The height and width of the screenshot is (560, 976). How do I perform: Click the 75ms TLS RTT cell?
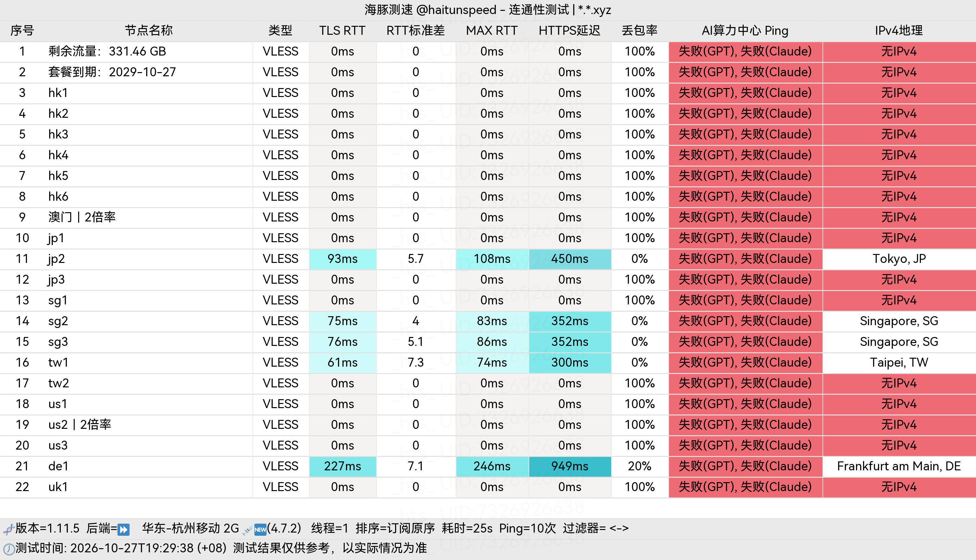[342, 321]
